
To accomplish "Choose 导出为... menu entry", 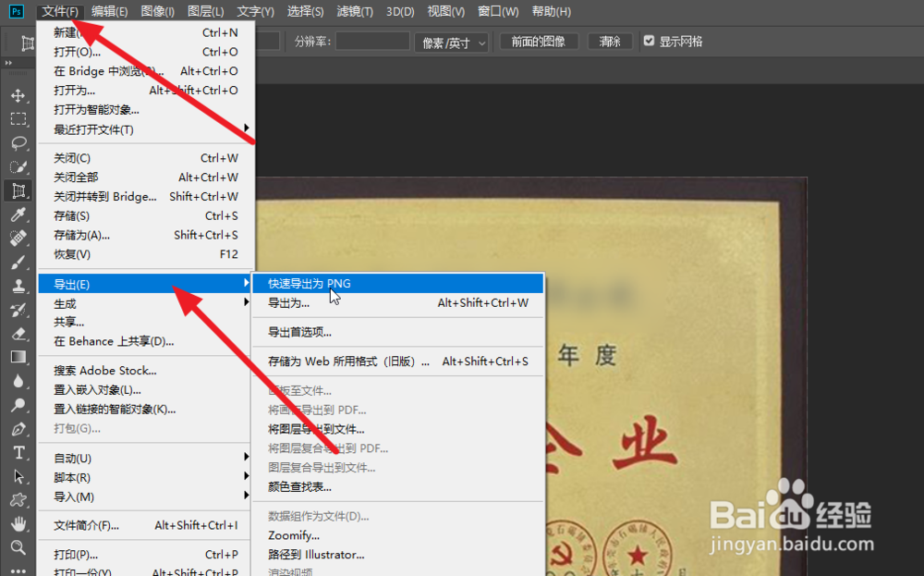I will [397, 303].
